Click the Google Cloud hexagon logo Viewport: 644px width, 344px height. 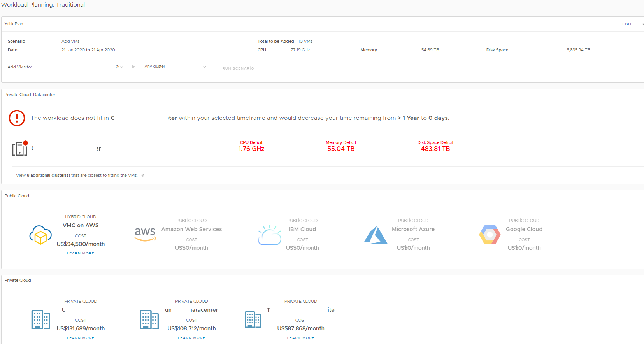(x=490, y=235)
